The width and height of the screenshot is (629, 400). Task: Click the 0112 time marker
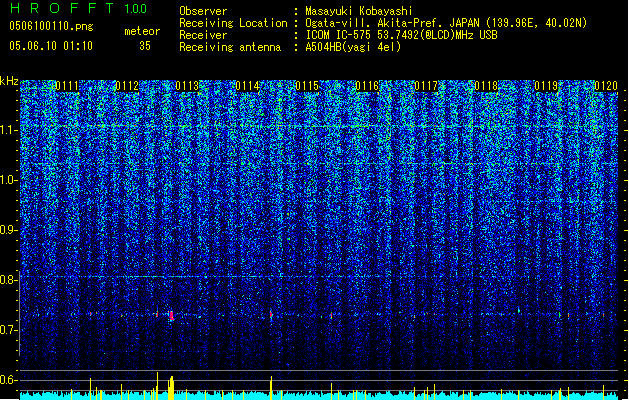pyautogui.click(x=127, y=86)
